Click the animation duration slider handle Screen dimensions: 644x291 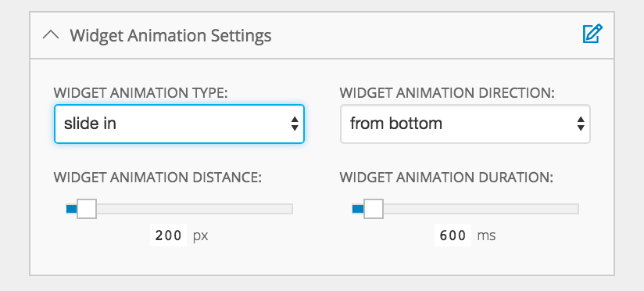pyautogui.click(x=374, y=209)
